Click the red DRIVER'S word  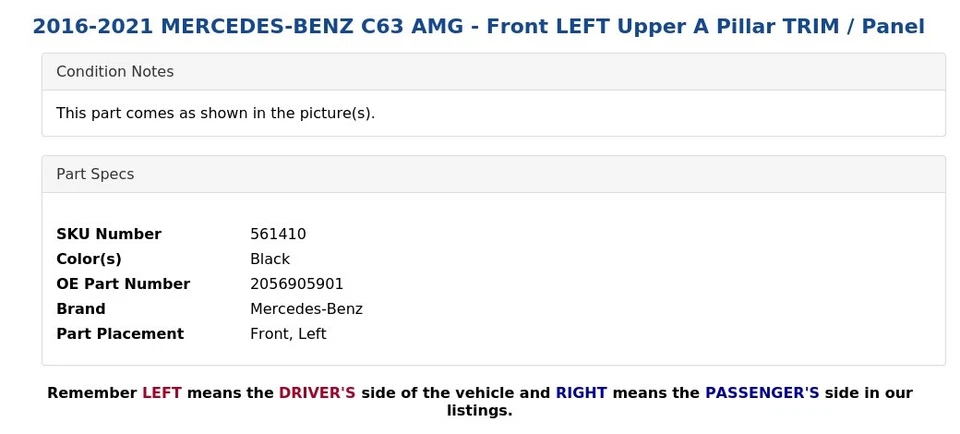[317, 393]
